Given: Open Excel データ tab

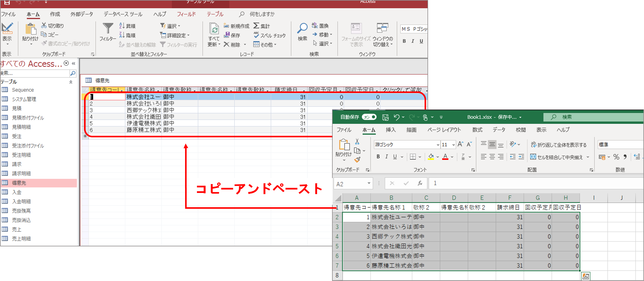Looking at the screenshot, I should pos(499,130).
